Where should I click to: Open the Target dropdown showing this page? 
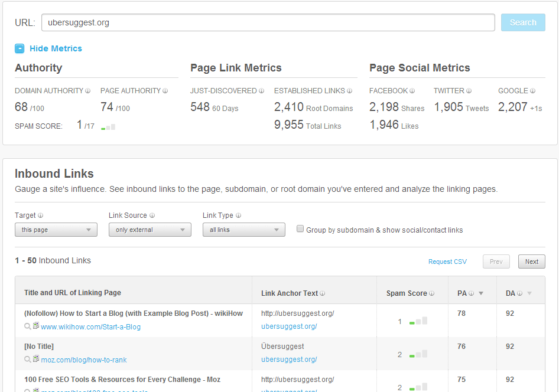click(x=56, y=230)
